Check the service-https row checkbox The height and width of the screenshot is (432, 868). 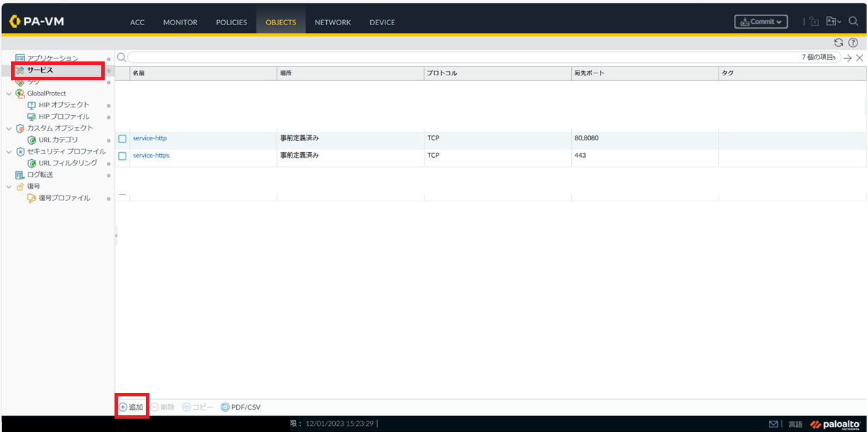tap(122, 156)
